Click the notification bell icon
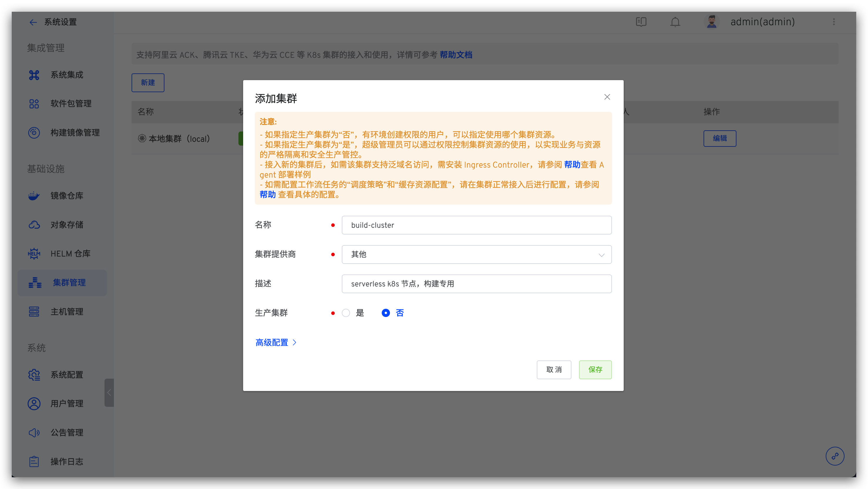Viewport: 868px width, 489px height. pos(675,22)
